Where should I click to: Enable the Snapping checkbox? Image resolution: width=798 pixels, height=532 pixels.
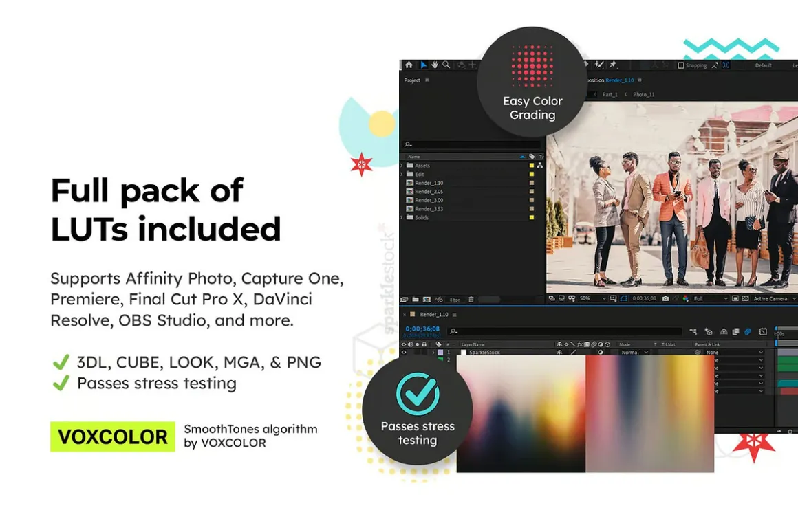tap(680, 65)
